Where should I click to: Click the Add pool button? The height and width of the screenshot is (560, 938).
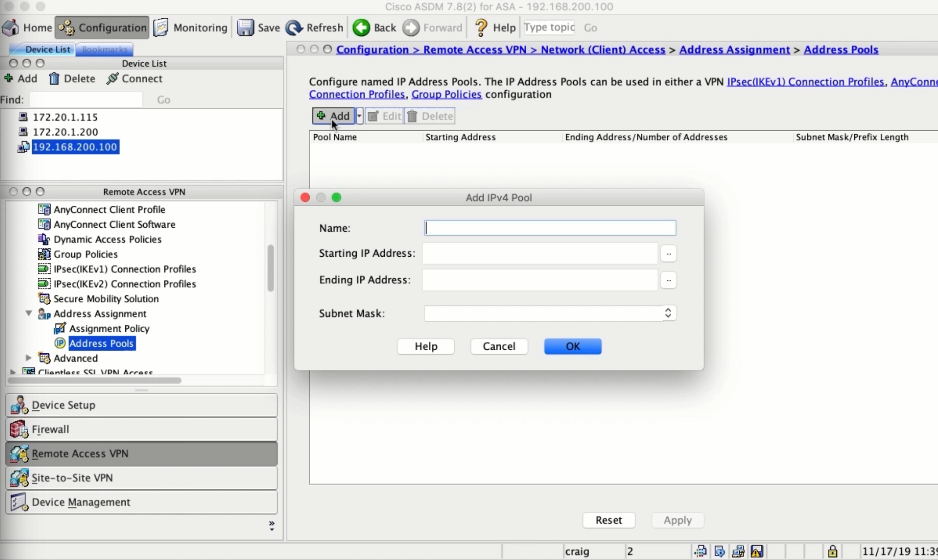(333, 116)
